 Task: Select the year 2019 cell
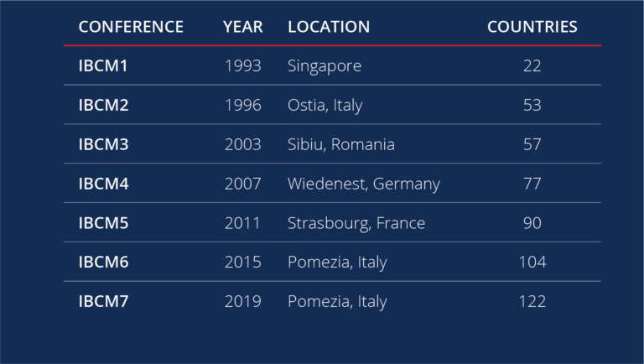242,302
